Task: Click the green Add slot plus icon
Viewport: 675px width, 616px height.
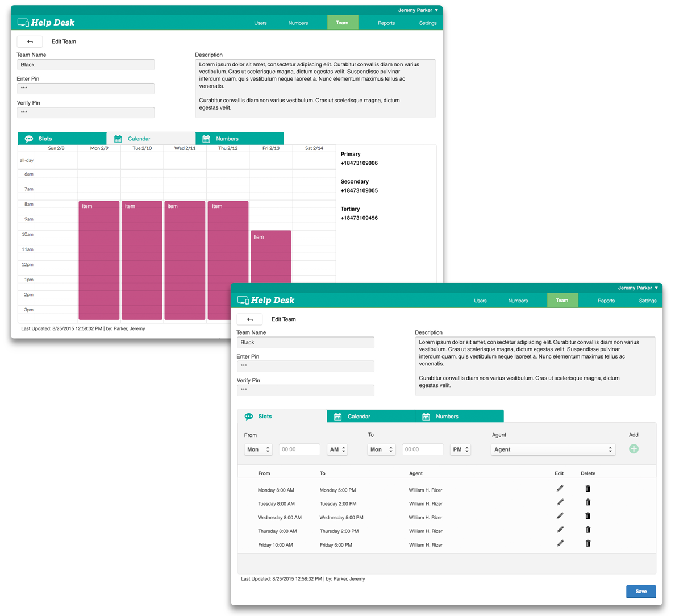Action: click(634, 449)
